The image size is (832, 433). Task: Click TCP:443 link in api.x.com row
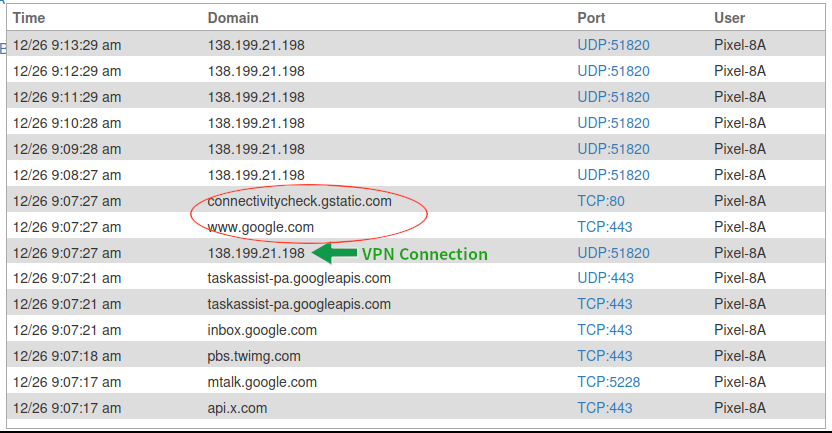pyautogui.click(x=605, y=408)
